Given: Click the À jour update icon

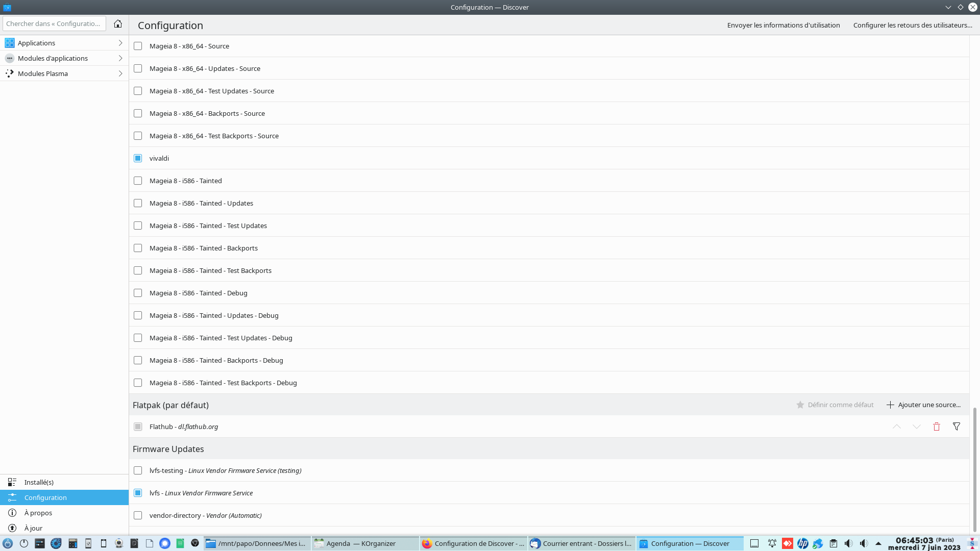Looking at the screenshot, I should tap(12, 528).
